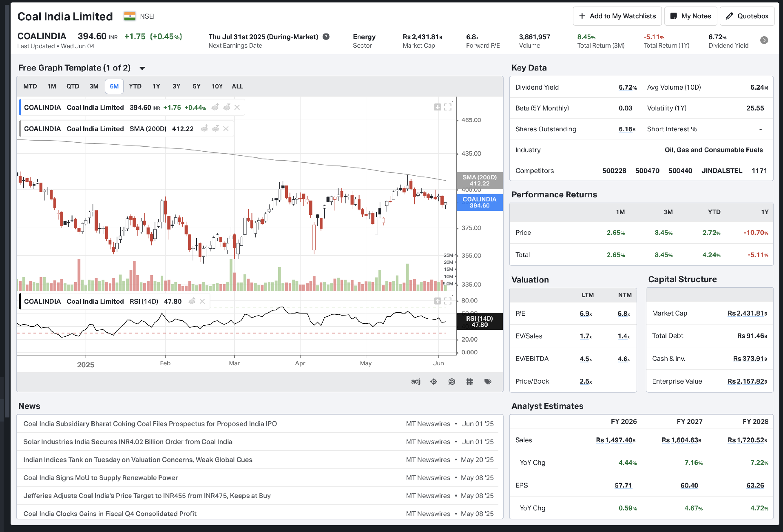Image resolution: width=783 pixels, height=532 pixels.
Task: Open Free Graph Template dropdown
Action: [x=142, y=68]
